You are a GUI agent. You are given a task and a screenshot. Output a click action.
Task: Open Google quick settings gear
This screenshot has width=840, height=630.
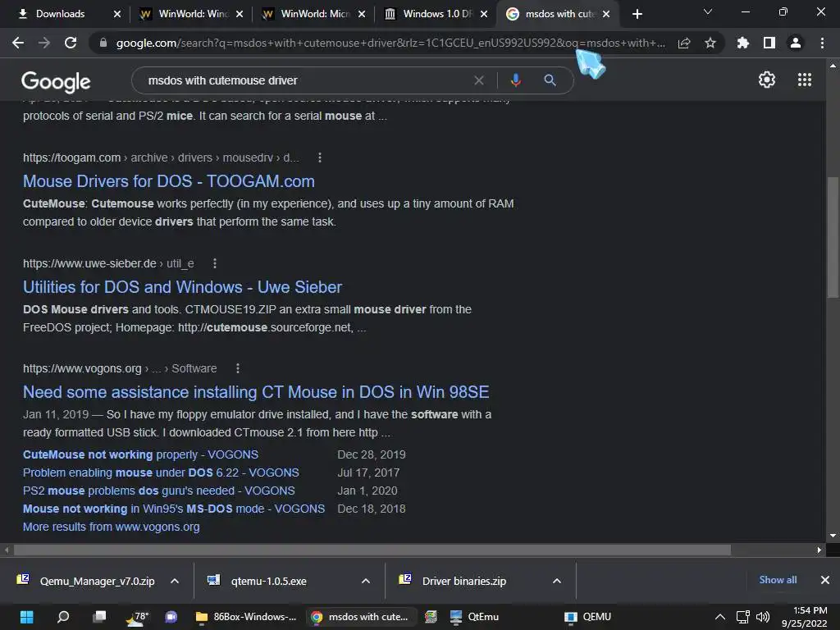coord(767,80)
